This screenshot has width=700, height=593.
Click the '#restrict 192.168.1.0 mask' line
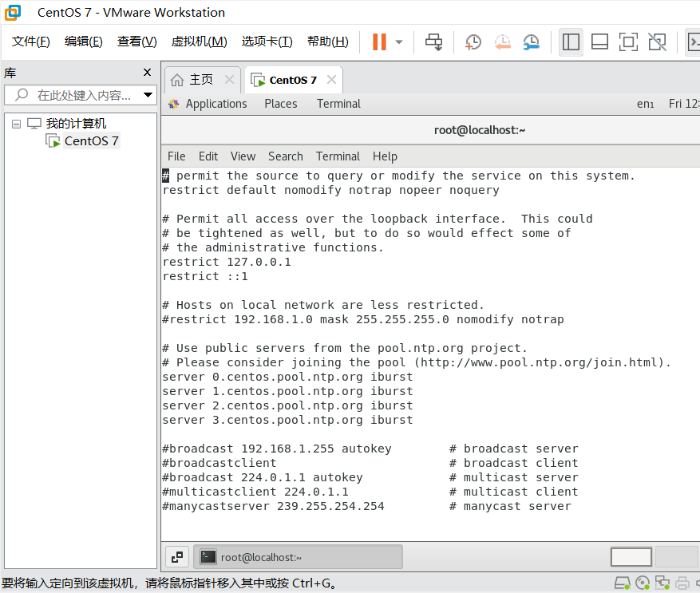(363, 319)
